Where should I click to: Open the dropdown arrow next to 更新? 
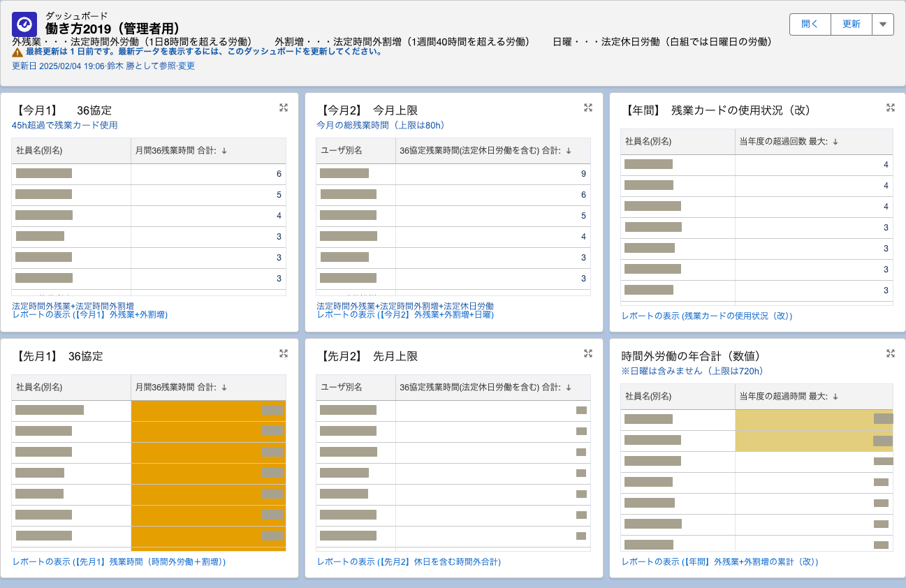[x=883, y=24]
